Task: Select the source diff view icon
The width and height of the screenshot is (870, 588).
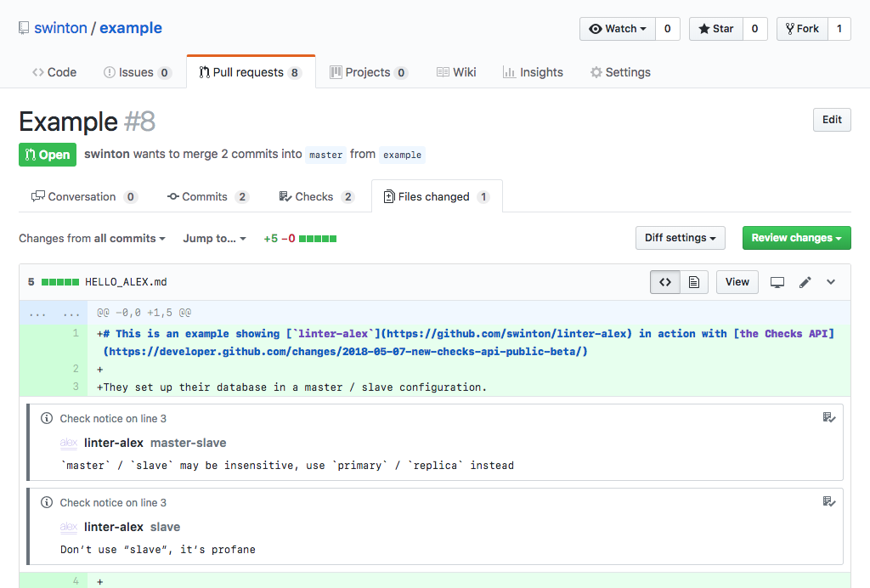Action: (x=665, y=282)
